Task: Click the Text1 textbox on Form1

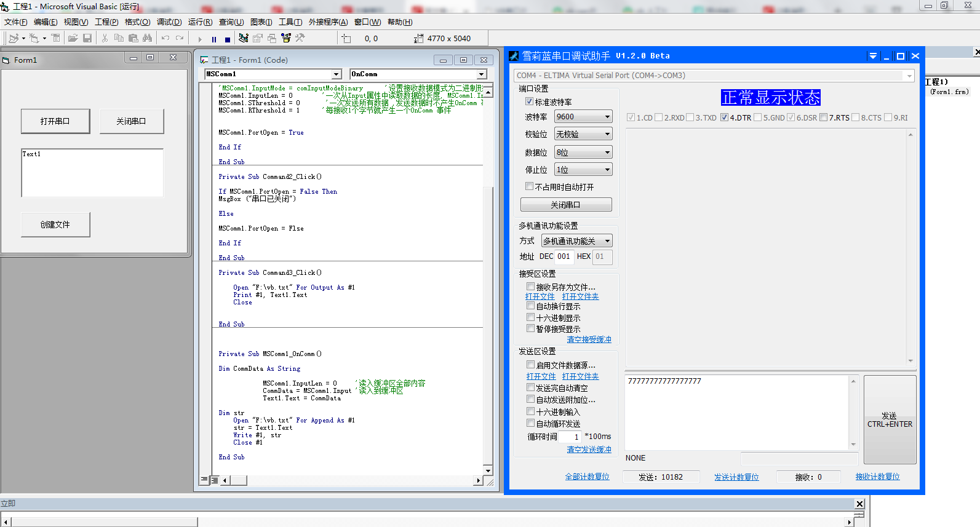Action: 92,173
